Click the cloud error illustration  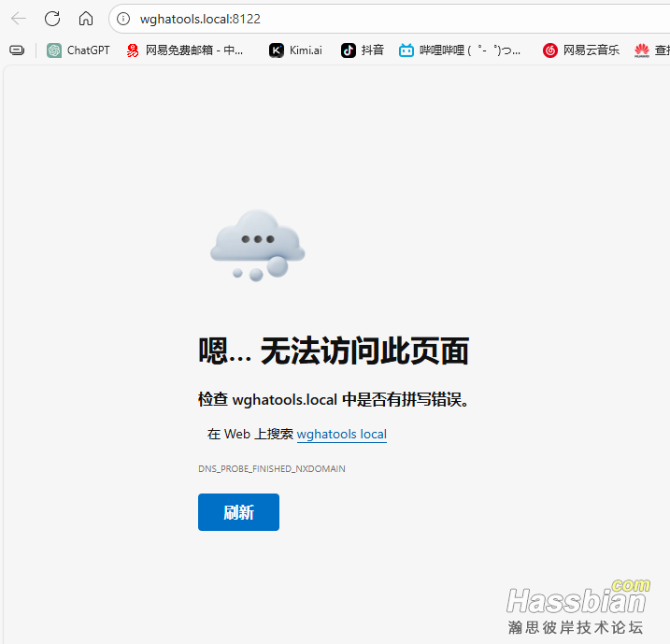coord(257,245)
